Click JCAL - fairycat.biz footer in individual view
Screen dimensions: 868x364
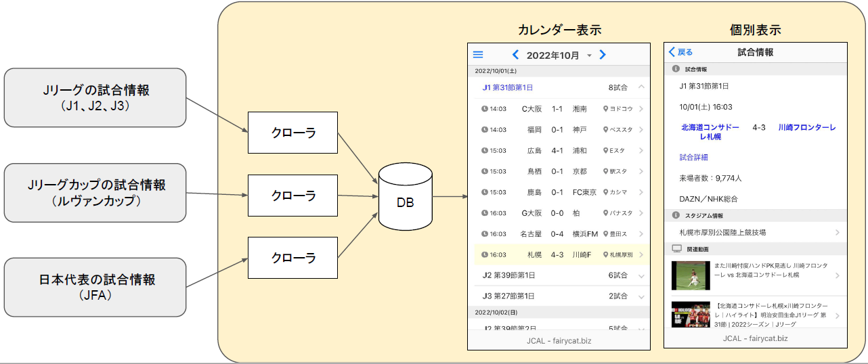click(x=755, y=338)
